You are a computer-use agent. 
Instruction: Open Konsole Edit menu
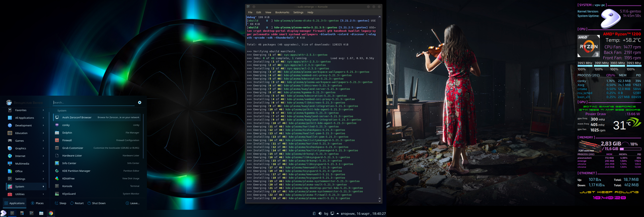coord(259,12)
